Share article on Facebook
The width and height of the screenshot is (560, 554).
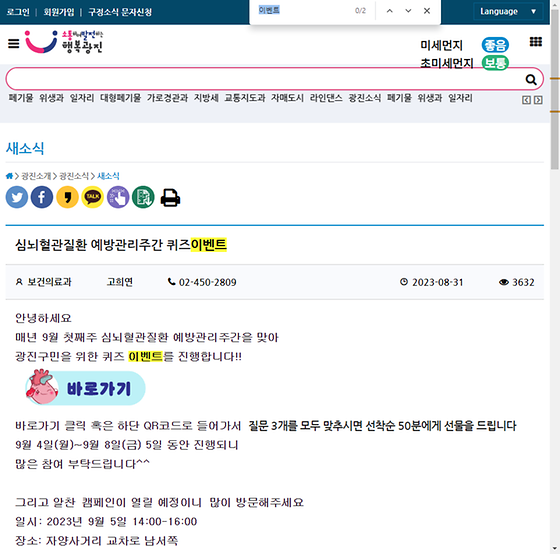[x=42, y=197]
